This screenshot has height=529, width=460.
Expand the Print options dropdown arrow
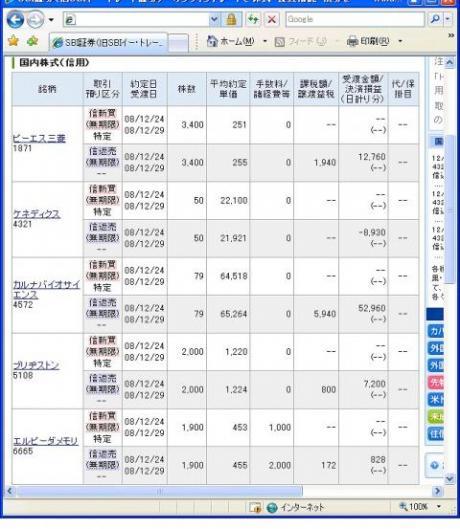pos(400,41)
